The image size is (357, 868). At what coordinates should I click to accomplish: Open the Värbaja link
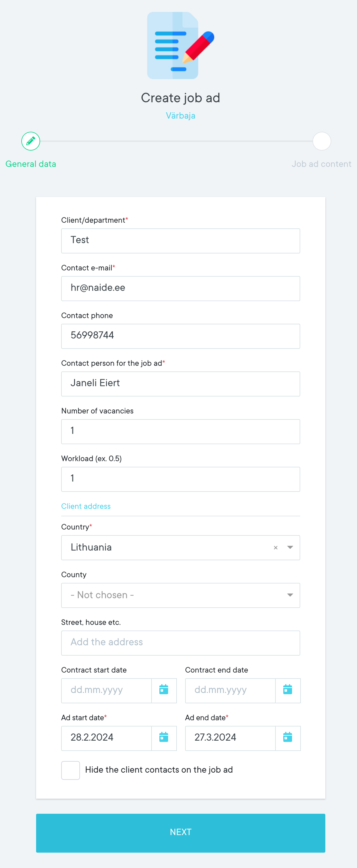click(180, 115)
